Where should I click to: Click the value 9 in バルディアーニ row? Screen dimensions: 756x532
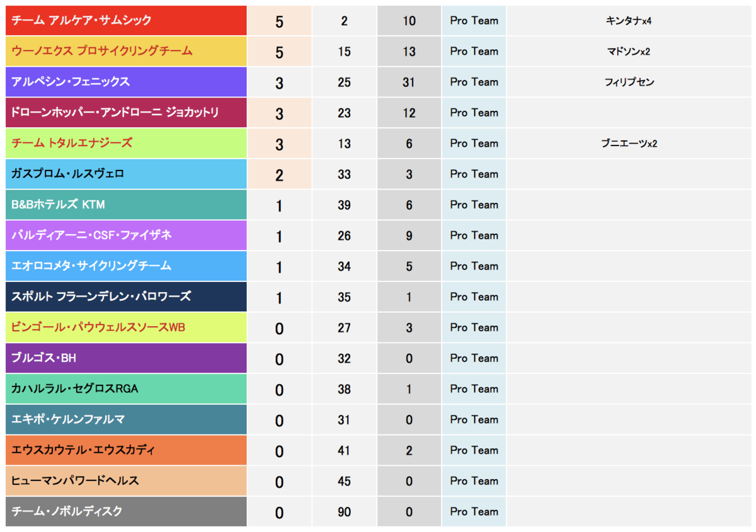pos(409,236)
